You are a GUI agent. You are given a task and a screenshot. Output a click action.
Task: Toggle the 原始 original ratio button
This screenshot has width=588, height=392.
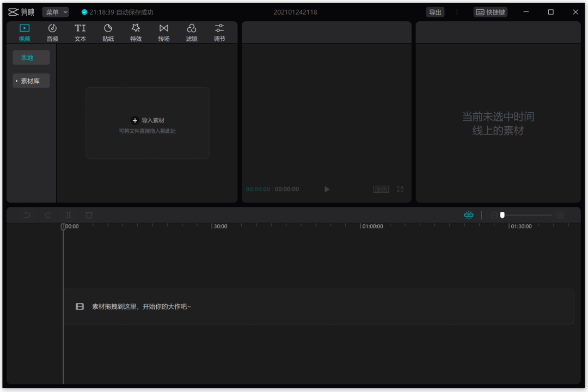[x=381, y=189]
